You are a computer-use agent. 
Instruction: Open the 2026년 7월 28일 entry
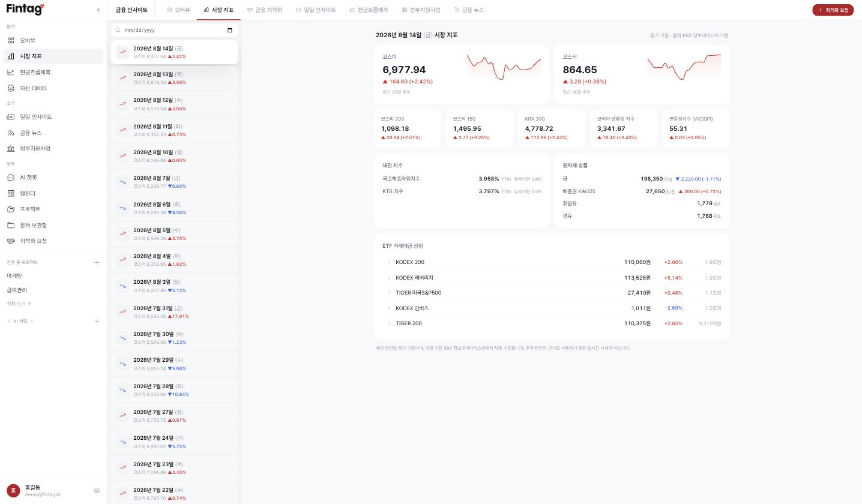175,390
